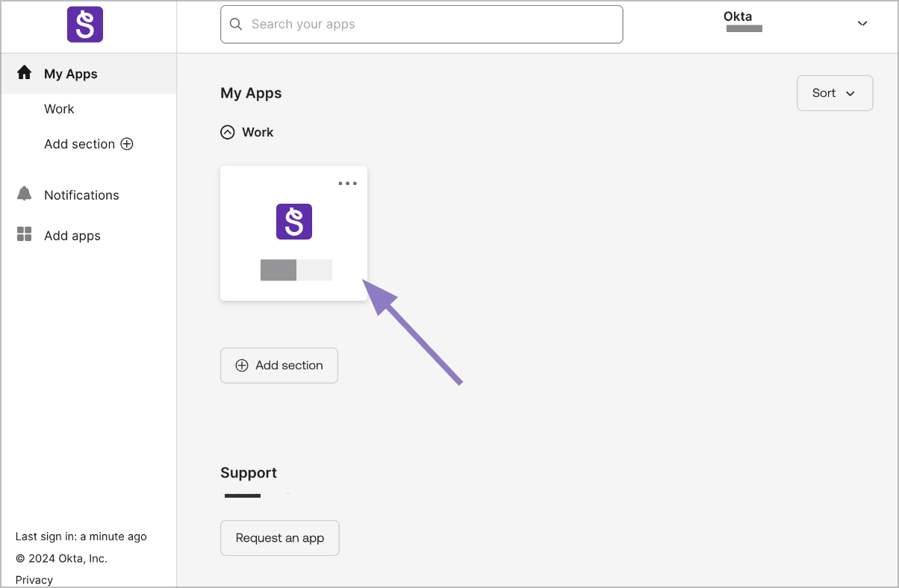Expand the Okta account menu chevron
Image resolution: width=899 pixels, height=588 pixels.
[x=862, y=24]
